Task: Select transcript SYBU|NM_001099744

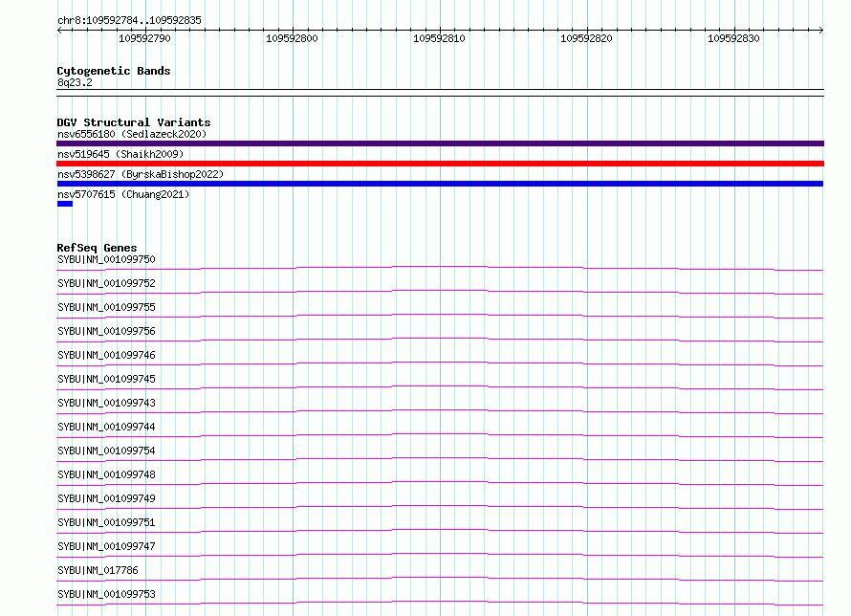Action: pos(106,427)
